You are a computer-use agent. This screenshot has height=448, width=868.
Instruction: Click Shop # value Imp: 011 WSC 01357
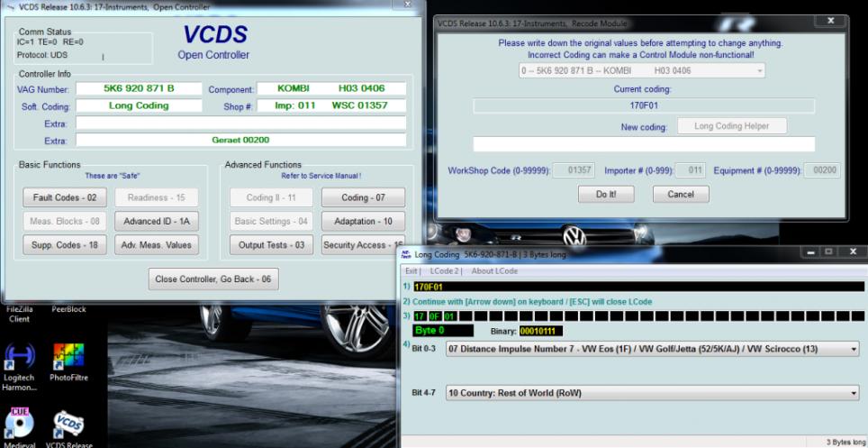331,105
